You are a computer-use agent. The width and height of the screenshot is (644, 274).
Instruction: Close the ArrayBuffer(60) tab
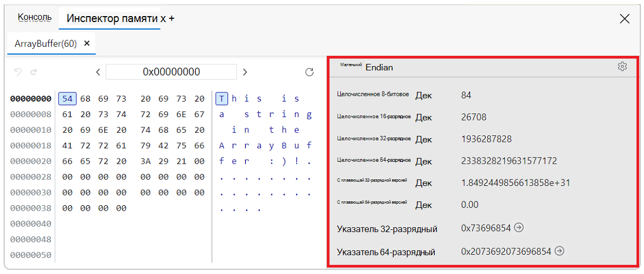87,44
